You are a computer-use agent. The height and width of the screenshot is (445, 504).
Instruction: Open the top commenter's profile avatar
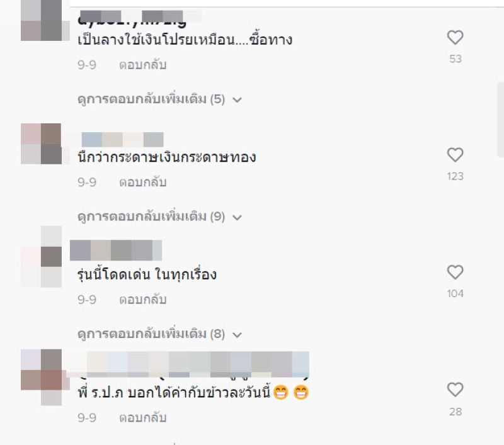click(x=45, y=21)
